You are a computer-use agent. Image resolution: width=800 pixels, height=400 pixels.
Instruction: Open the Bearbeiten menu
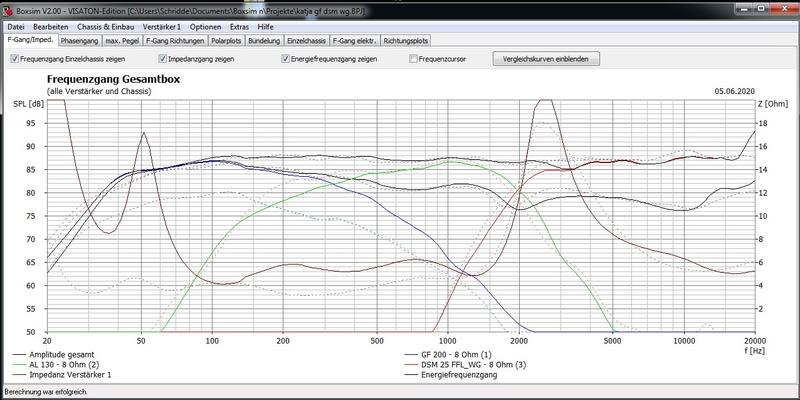click(51, 26)
